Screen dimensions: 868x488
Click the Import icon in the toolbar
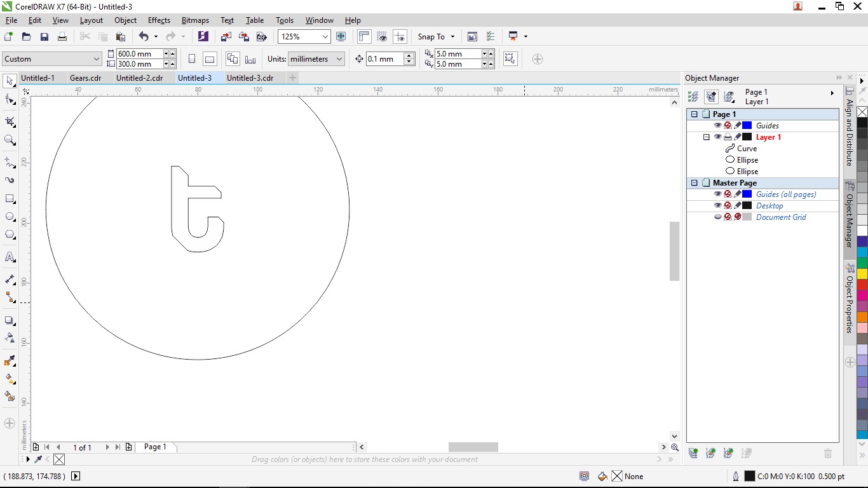click(x=226, y=37)
